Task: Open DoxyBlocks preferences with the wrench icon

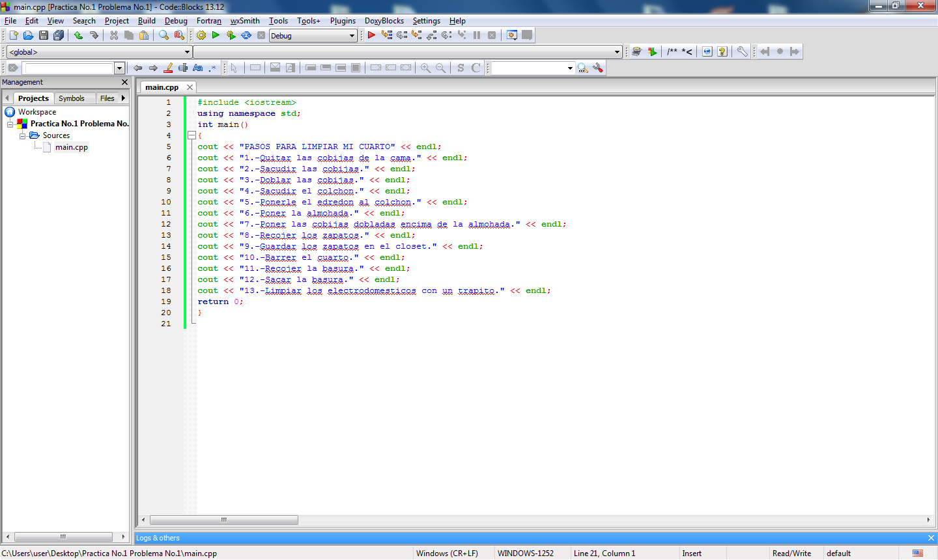Action: pos(741,51)
